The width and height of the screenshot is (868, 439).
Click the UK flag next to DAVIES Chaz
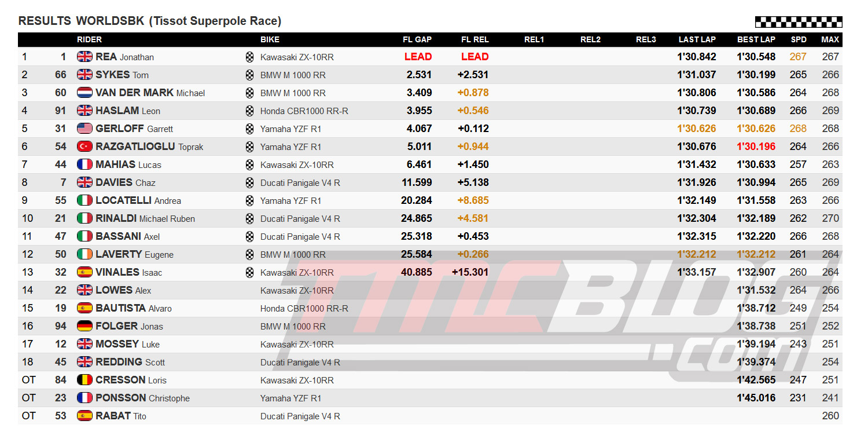click(84, 182)
